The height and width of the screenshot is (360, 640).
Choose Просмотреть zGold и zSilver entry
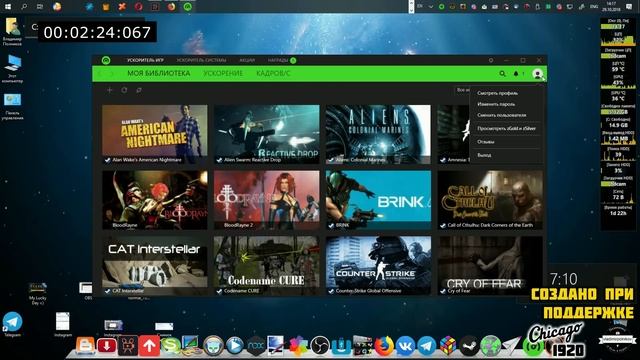[506, 129]
